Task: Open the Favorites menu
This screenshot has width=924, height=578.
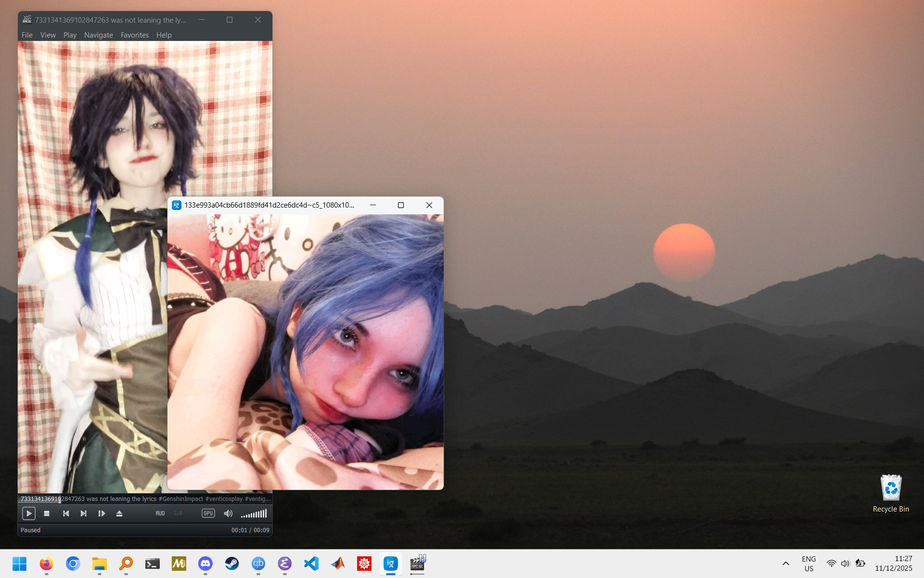Action: [x=134, y=35]
